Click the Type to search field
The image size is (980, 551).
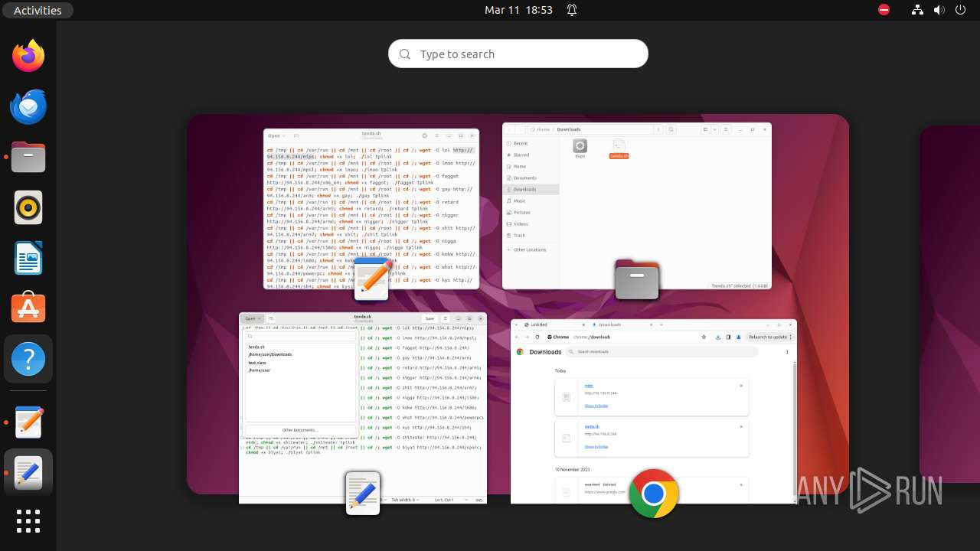click(x=518, y=54)
